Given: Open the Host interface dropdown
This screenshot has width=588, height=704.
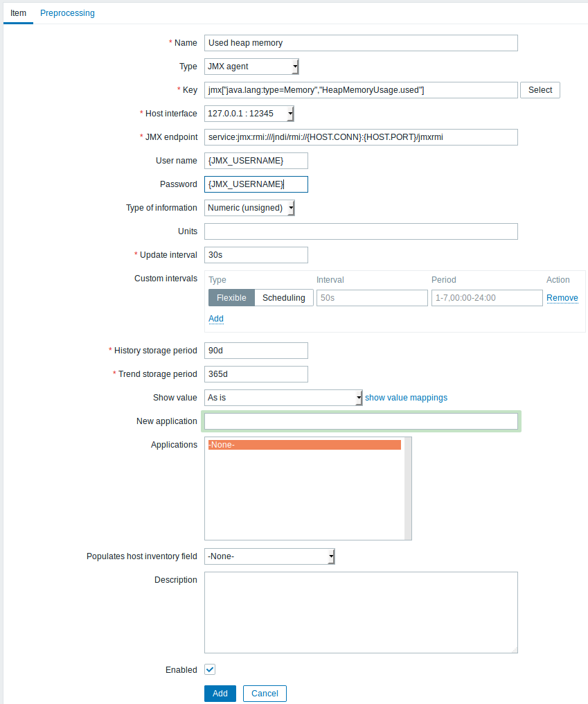Looking at the screenshot, I should coord(249,114).
